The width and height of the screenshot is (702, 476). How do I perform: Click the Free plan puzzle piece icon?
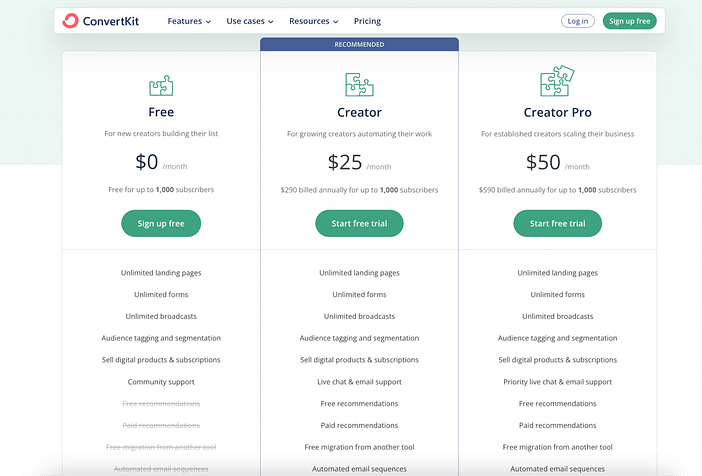[161, 86]
